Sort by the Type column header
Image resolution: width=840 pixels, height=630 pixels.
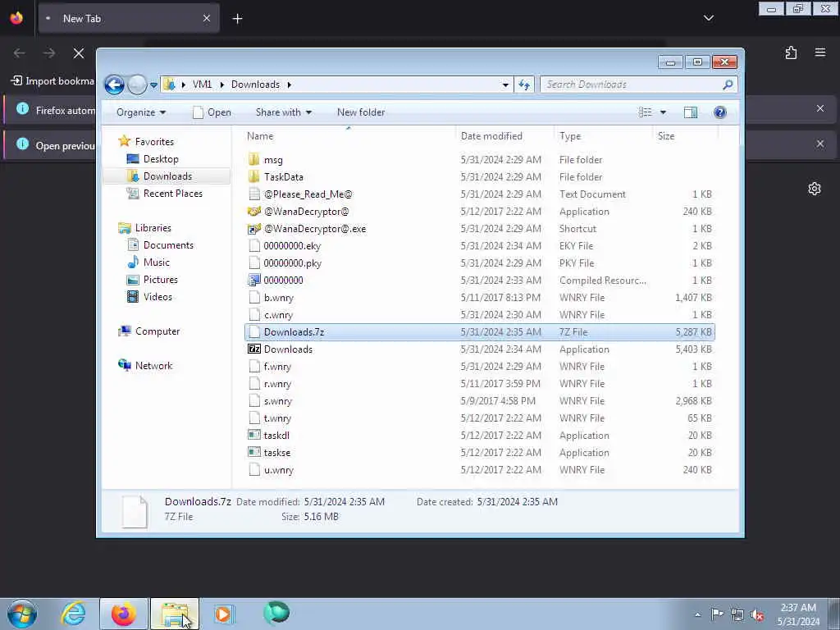570,136
